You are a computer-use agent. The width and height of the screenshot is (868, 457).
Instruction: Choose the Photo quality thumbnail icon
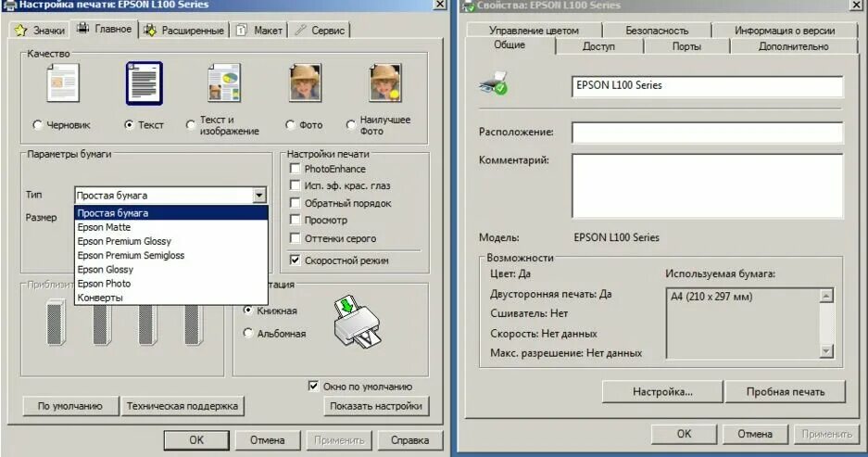click(305, 83)
